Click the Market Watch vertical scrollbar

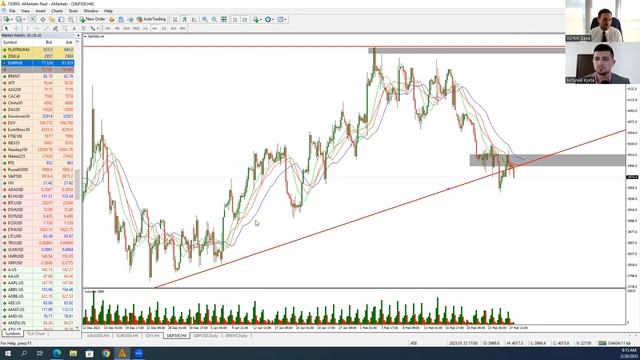(78, 184)
